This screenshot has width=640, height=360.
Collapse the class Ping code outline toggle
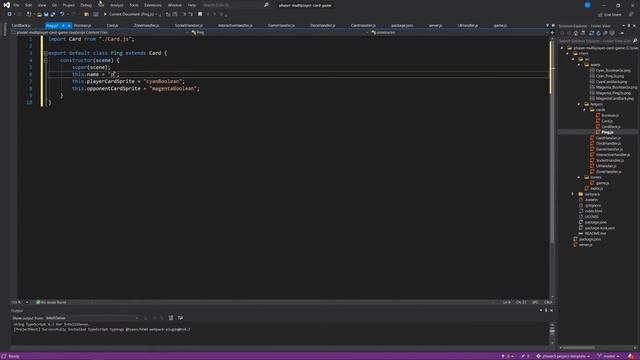[x=46, y=53]
